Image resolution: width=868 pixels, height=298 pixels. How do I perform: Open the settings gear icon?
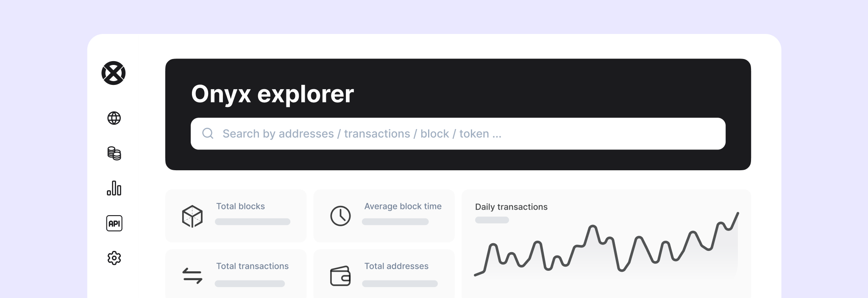click(114, 258)
